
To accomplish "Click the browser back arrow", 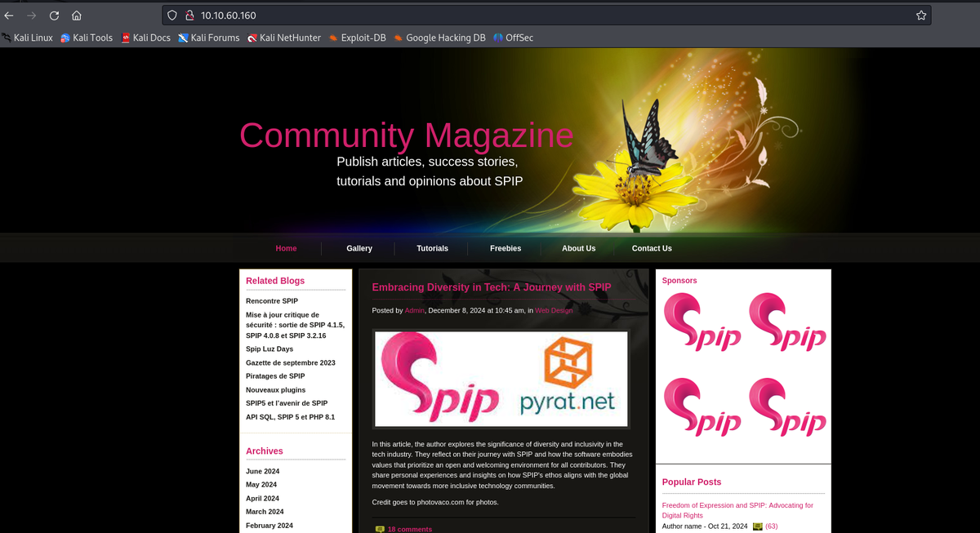I will coord(9,16).
